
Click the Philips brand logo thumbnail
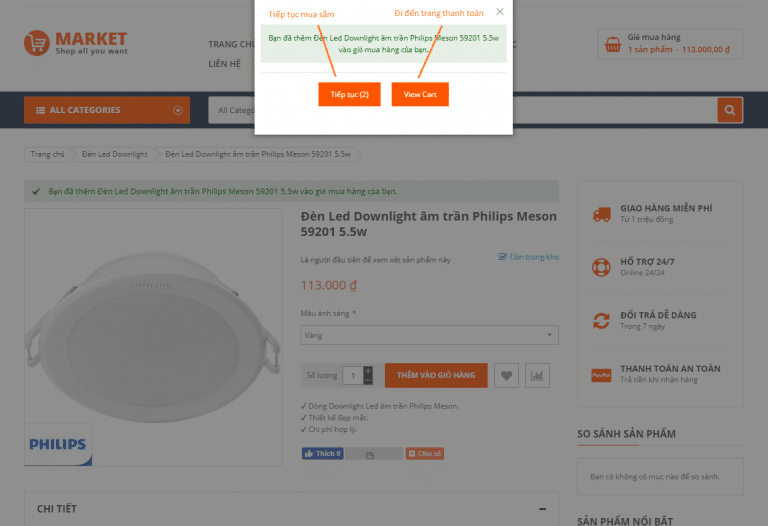tap(58, 444)
